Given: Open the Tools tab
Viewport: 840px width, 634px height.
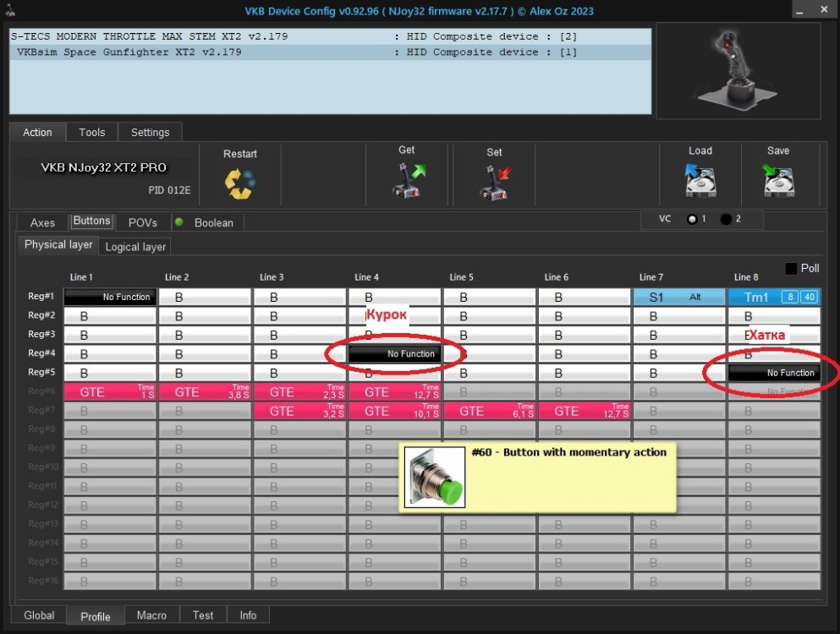Looking at the screenshot, I should 92,132.
